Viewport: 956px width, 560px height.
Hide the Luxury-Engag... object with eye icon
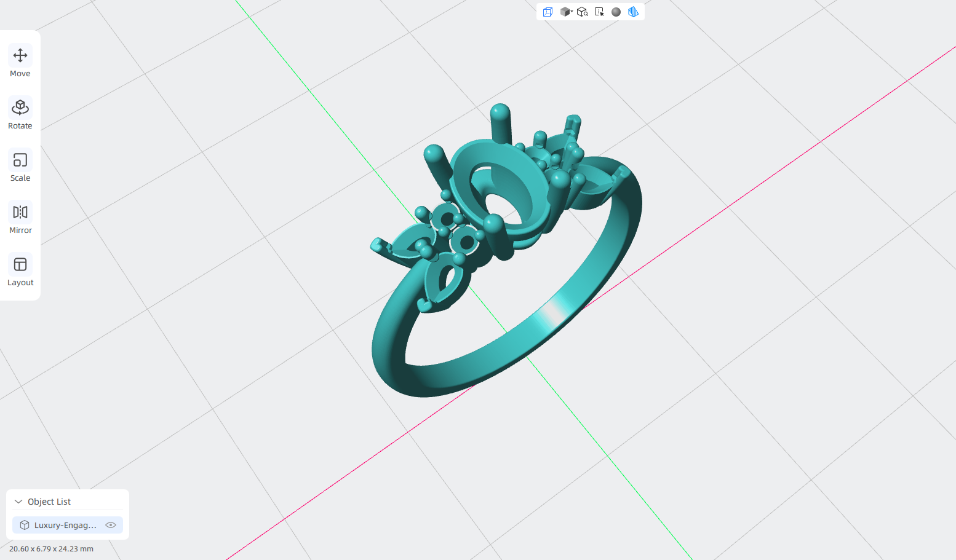111,525
